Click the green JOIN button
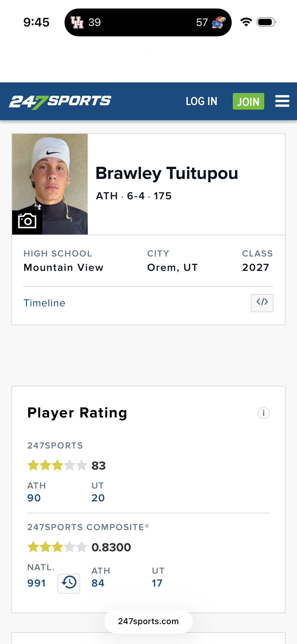The height and width of the screenshot is (644, 297). (248, 101)
